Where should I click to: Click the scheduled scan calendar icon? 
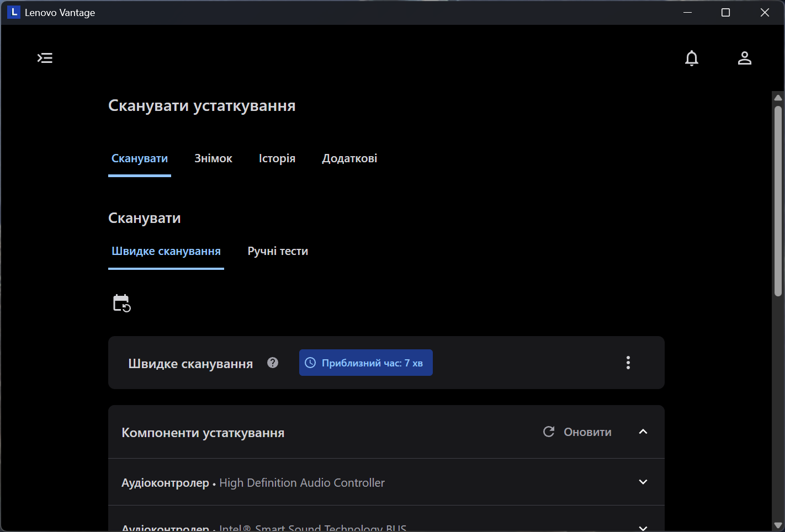(121, 303)
